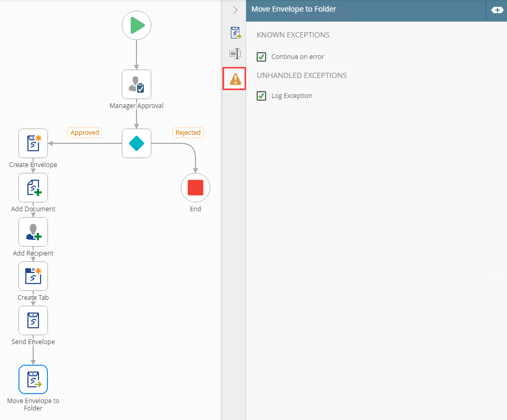Click the Move Envelope to Folder panel title
The height and width of the screenshot is (420, 507).
pyautogui.click(x=294, y=9)
